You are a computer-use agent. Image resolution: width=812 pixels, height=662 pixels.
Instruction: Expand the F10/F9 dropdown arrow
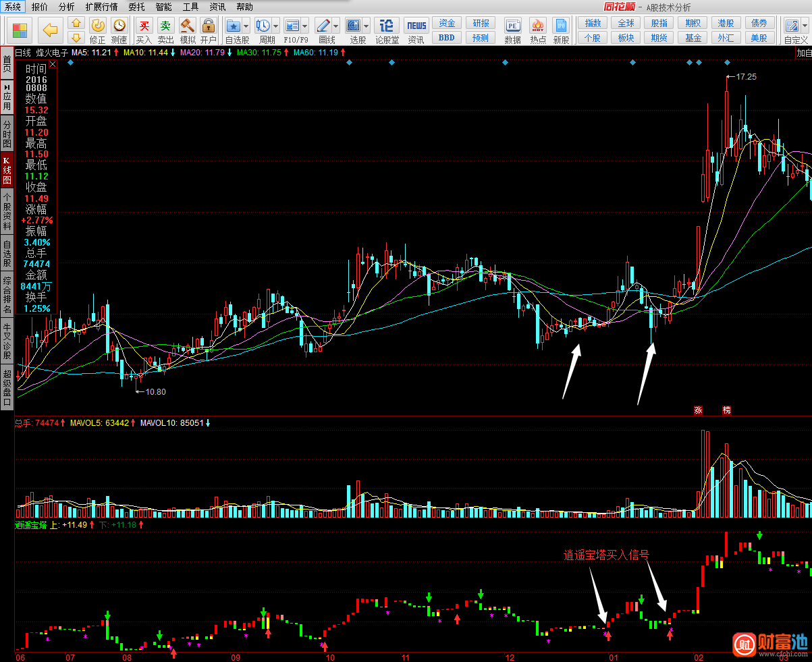pos(305,26)
